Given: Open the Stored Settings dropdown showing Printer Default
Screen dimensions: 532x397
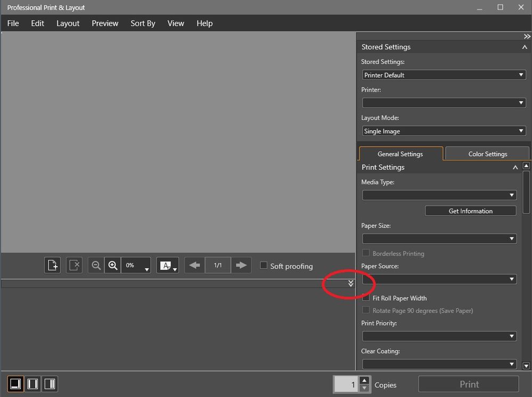Looking at the screenshot, I should [444, 75].
